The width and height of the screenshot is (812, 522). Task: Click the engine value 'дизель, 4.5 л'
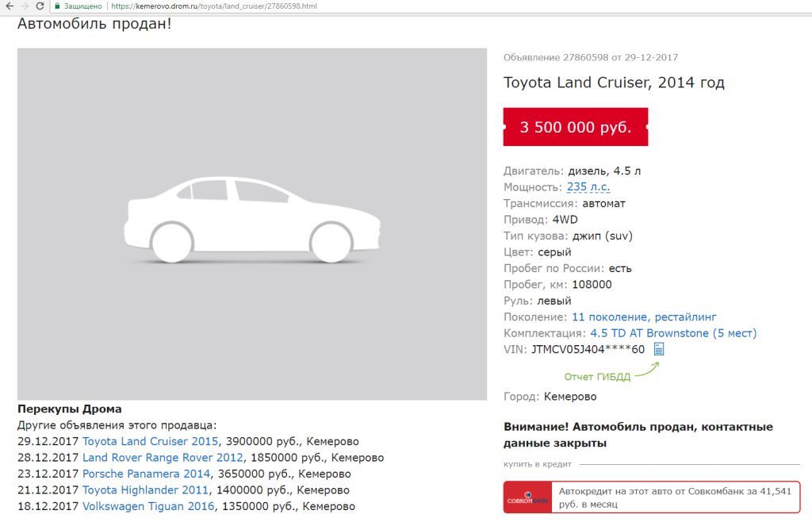(x=604, y=171)
